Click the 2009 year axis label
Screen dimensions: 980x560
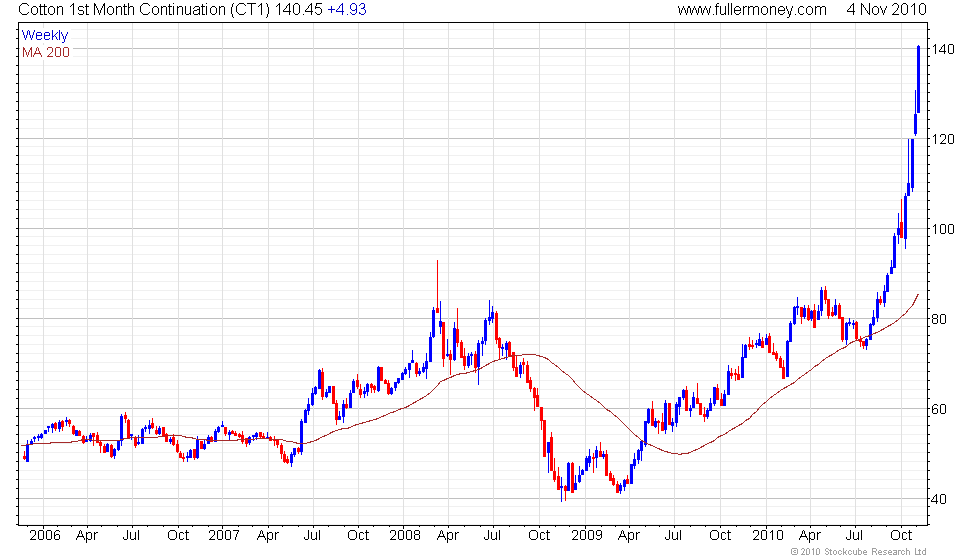(x=587, y=535)
